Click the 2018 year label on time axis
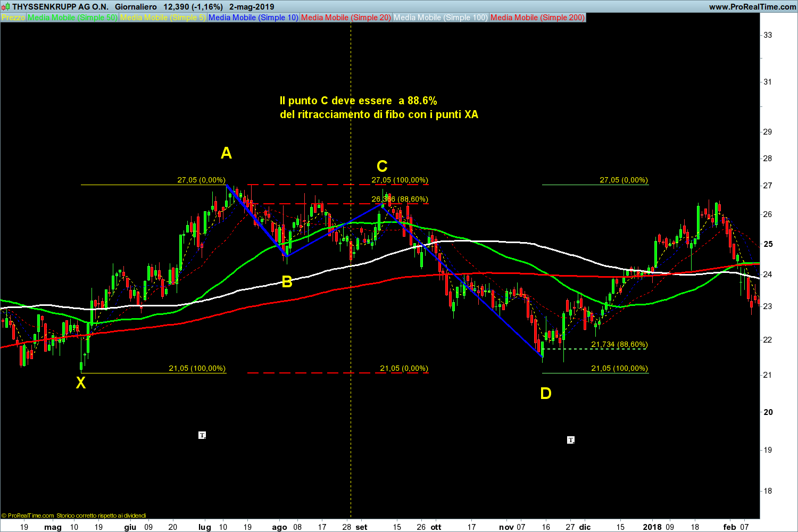The height and width of the screenshot is (532, 798). point(652,527)
